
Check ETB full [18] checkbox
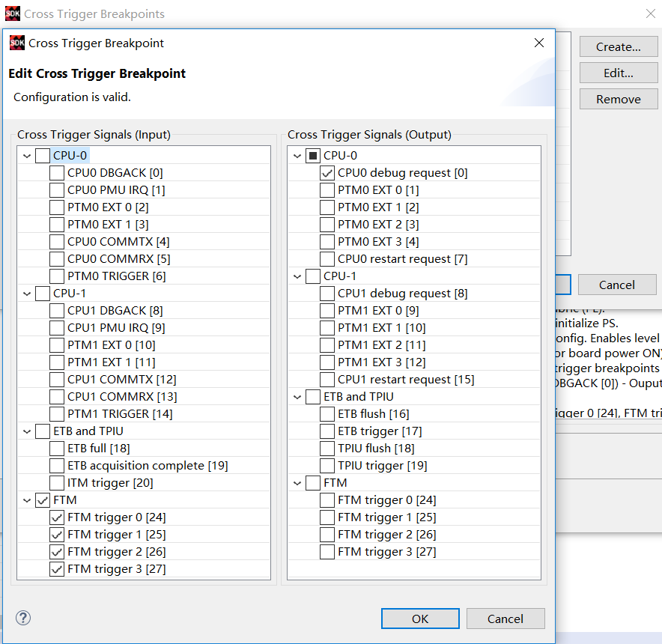tap(57, 449)
